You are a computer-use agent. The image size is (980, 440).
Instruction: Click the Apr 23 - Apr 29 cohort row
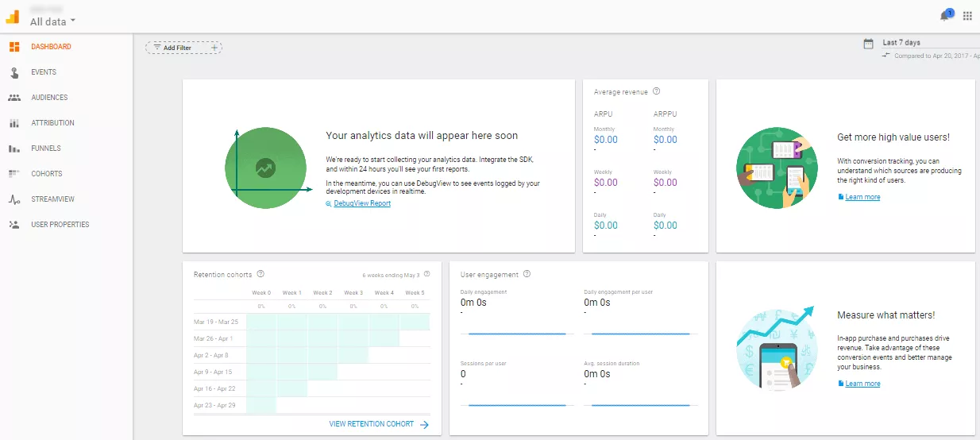(312, 405)
